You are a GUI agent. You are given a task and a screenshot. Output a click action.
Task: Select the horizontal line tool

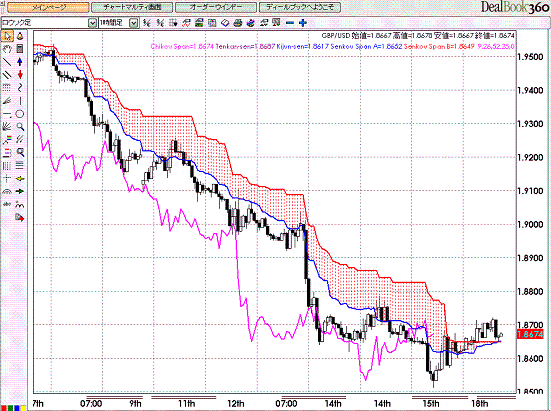click(x=7, y=114)
